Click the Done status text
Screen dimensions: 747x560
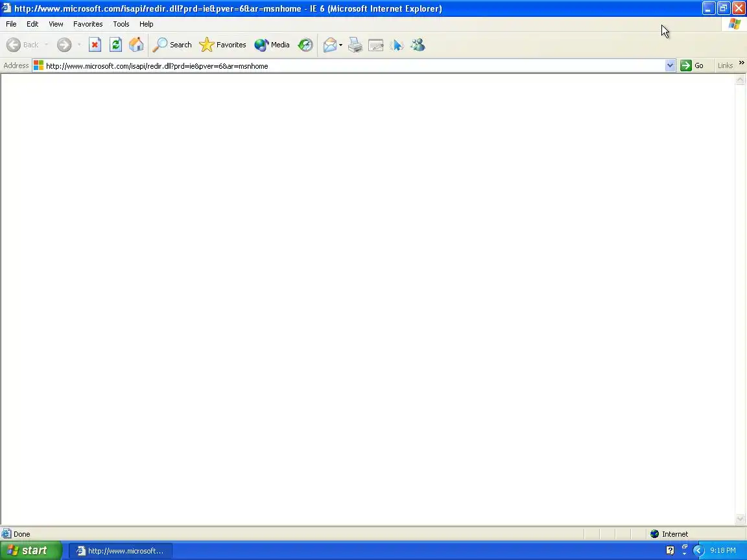pyautogui.click(x=22, y=534)
